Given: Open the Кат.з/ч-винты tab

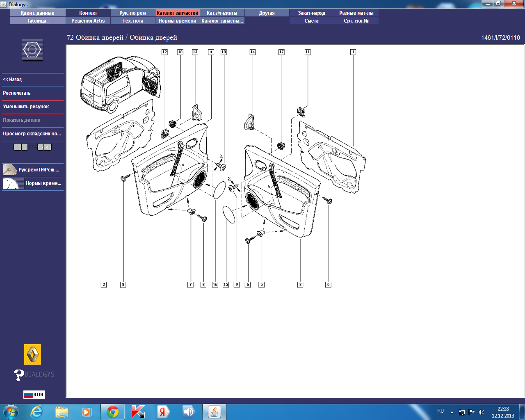Looking at the screenshot, I should (222, 13).
